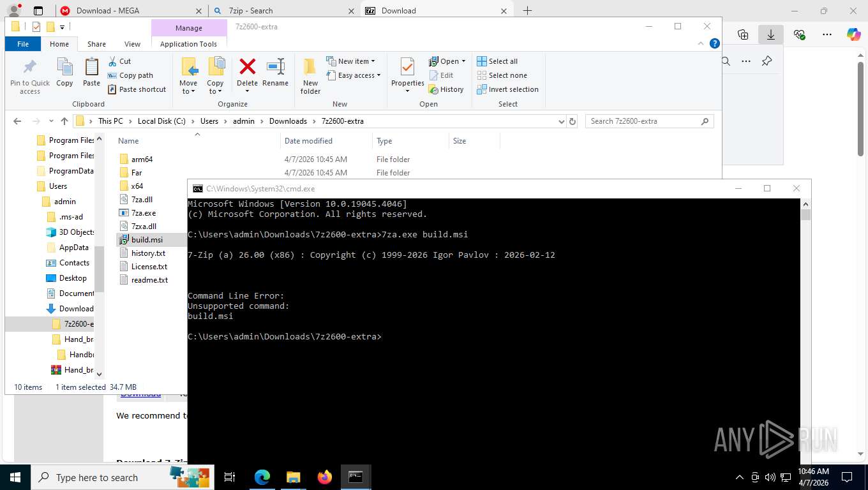Select the 7za.exe file
This screenshot has width=868, height=490.
[143, 213]
